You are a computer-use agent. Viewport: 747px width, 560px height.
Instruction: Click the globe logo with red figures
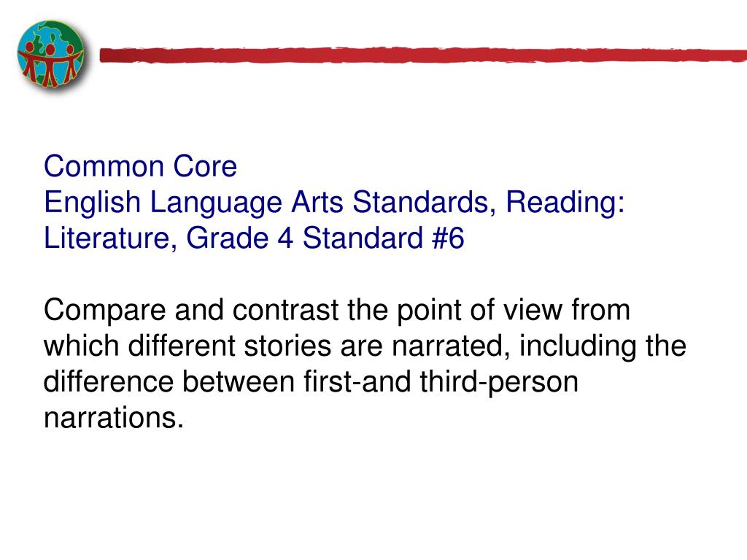point(52,54)
